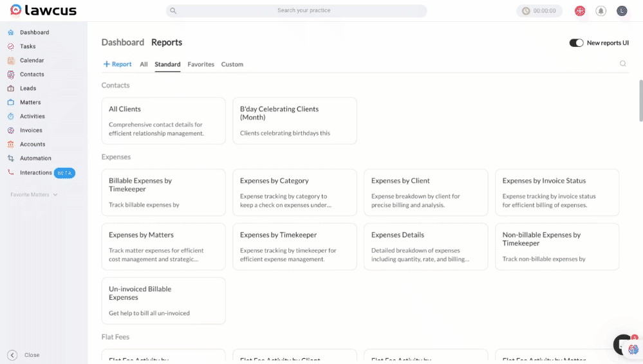
Task: Open the Automation sidebar link
Action: point(35,158)
